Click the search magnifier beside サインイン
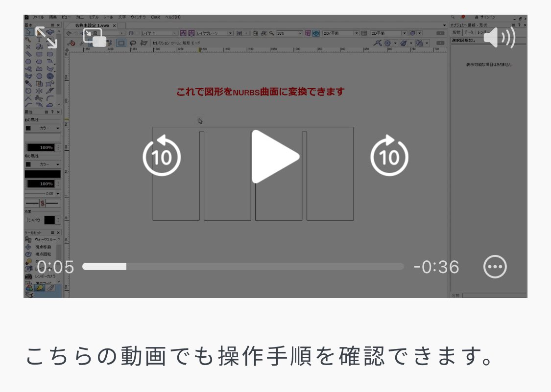The width and height of the screenshot is (551, 392). click(x=453, y=17)
